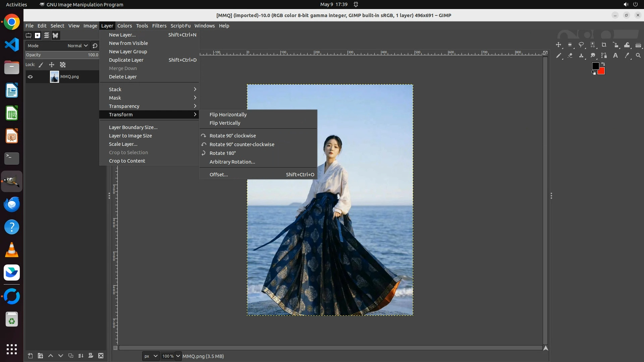The image size is (644, 362).
Task: Select the Crop tool in toolbox
Action: (604, 45)
